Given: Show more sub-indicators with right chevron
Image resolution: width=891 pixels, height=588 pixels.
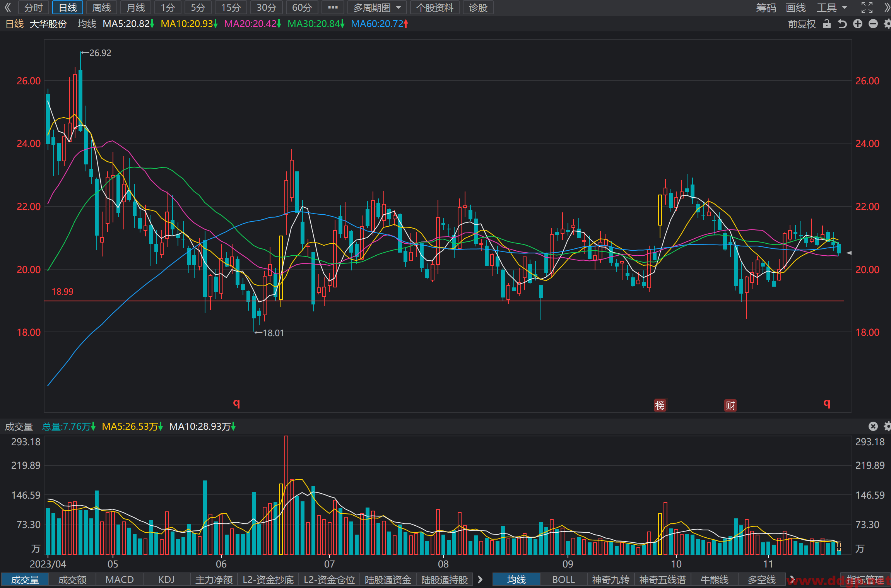Looking at the screenshot, I should pyautogui.click(x=480, y=579).
